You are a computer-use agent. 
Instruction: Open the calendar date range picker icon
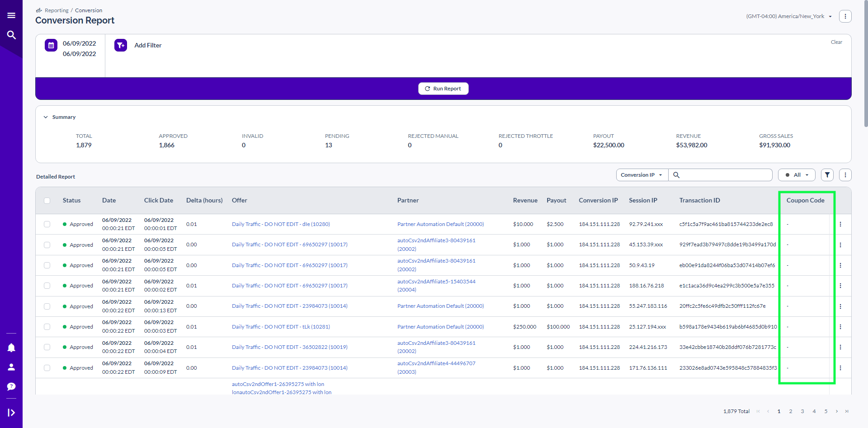tap(51, 45)
